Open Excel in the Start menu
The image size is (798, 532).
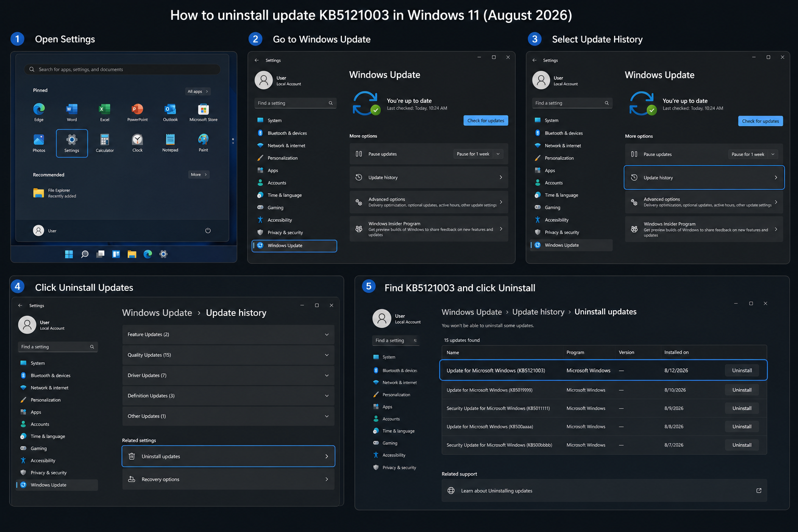pyautogui.click(x=104, y=112)
